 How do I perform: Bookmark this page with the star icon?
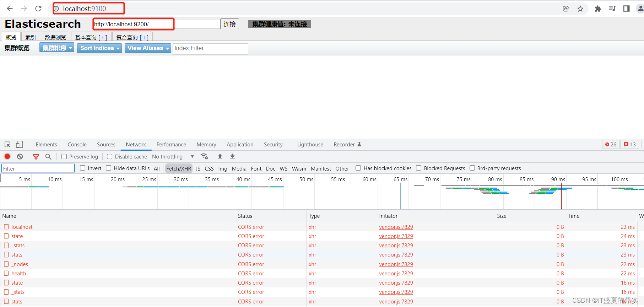580,9
